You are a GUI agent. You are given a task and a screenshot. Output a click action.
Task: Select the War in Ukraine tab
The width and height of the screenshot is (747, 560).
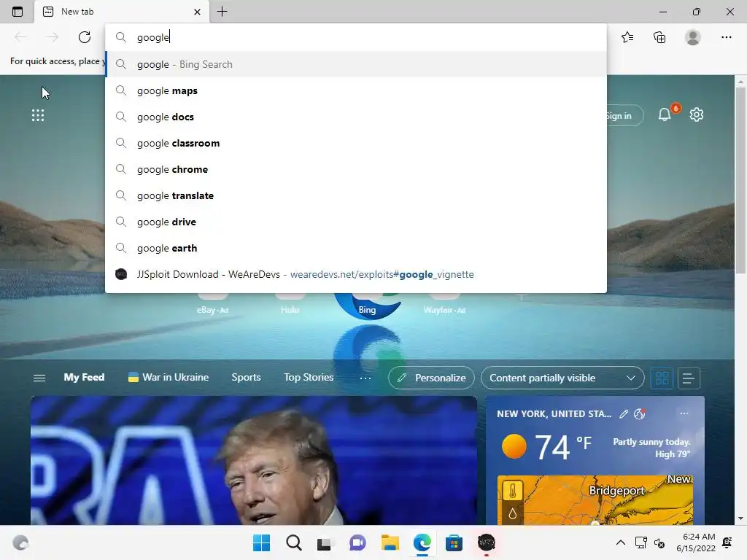pos(169,377)
